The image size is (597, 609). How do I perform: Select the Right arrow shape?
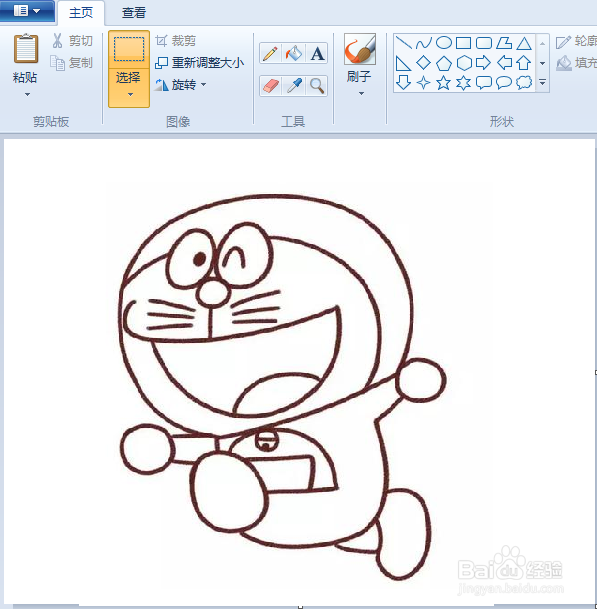tap(484, 63)
